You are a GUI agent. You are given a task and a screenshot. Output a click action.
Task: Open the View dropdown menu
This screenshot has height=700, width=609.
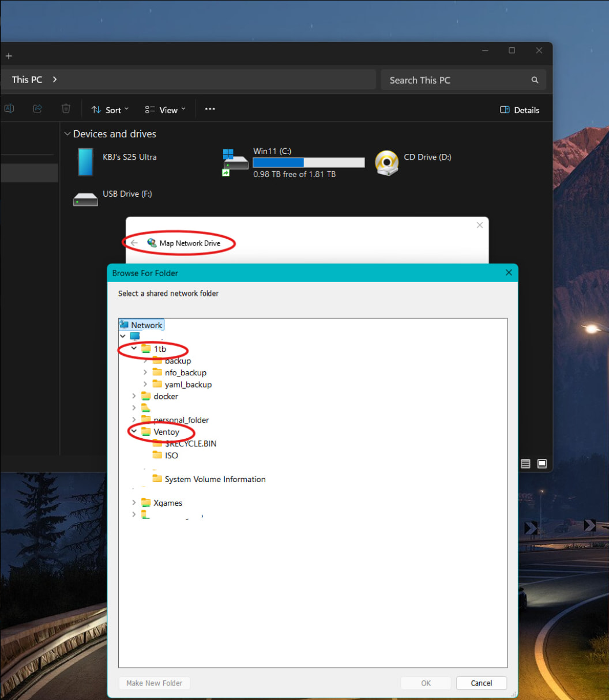(x=166, y=110)
